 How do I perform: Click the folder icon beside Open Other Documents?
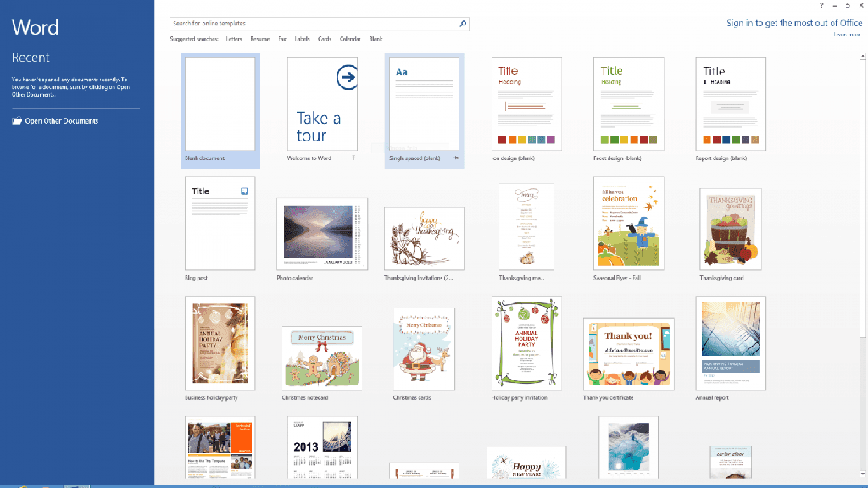point(17,121)
